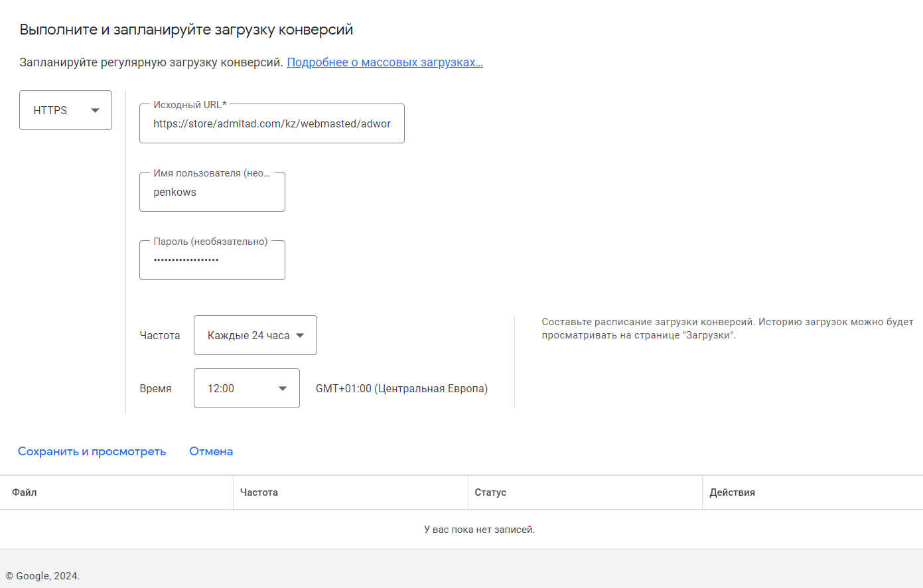The height and width of the screenshot is (588, 923).
Task: Click the У вас пока нет записей row
Action: tap(479, 530)
